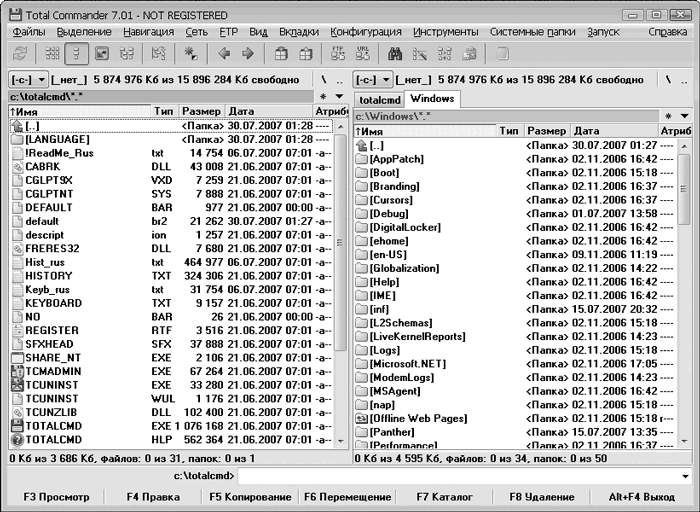The image size is (700, 512).
Task: Click the TOTALCMD EXE floppy icon
Action: point(17,426)
